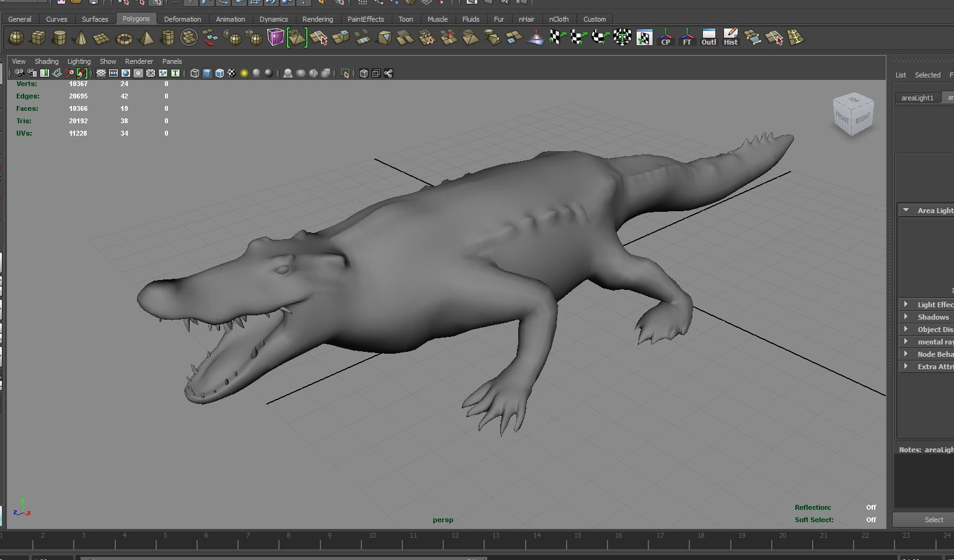Open the UV Texture Editor shelf icon
Image resolution: width=954 pixels, height=560 pixels.
644,38
